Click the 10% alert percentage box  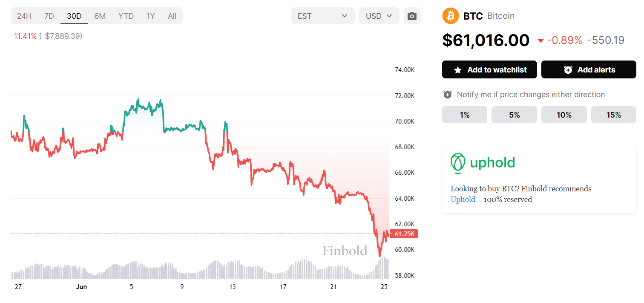point(563,114)
